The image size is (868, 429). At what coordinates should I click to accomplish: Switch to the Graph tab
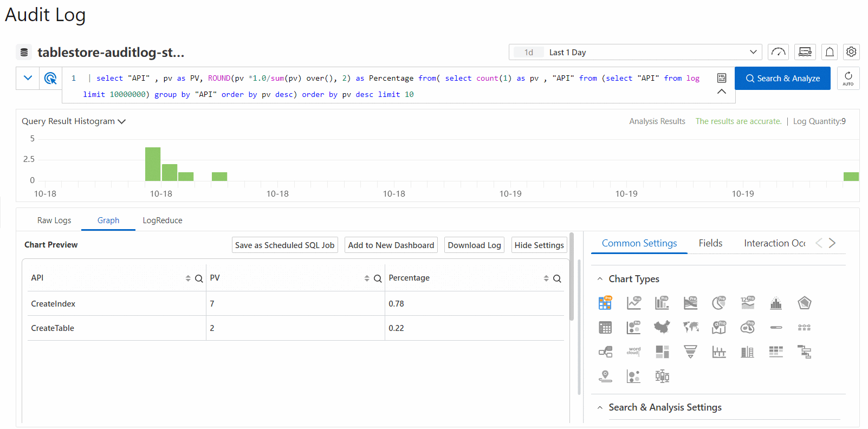pos(108,220)
